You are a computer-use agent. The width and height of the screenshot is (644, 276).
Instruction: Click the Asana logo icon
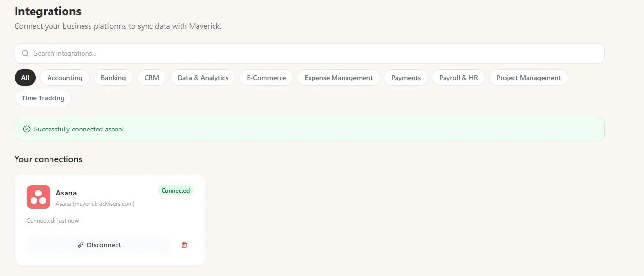coord(38,197)
